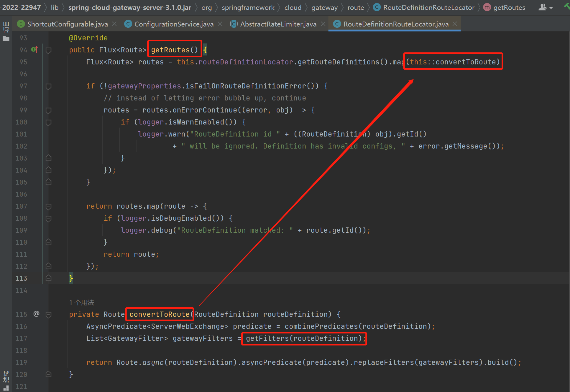Collapse the isDebugEnabled block fold on line 108
Viewport: 570px width, 392px height.
(x=48, y=218)
